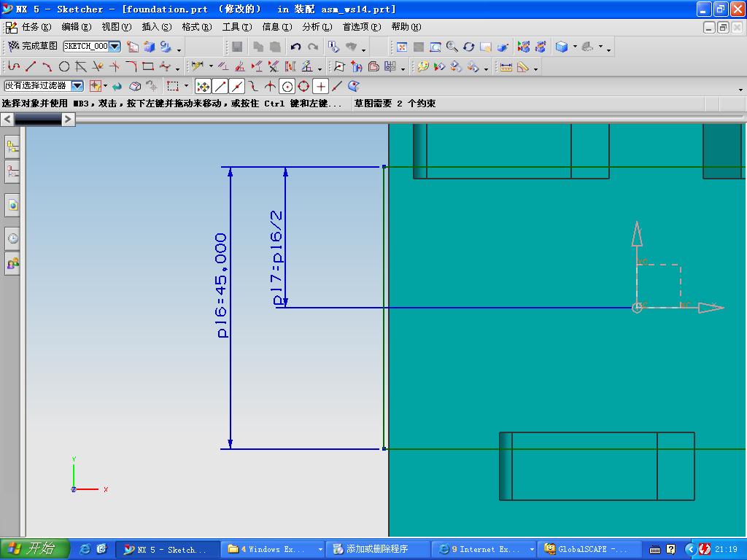This screenshot has height=560, width=747.
Task: Expand the sketch curve toolbar options arrow
Action: [178, 69]
